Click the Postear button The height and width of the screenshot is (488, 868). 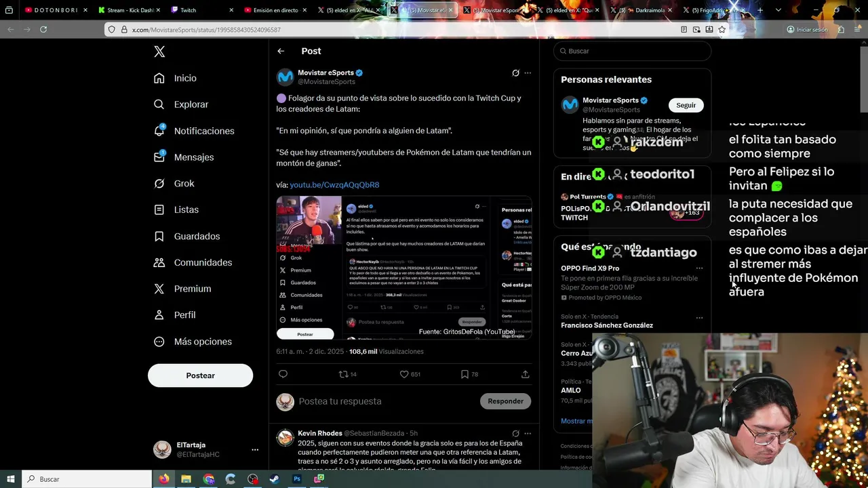[200, 375]
